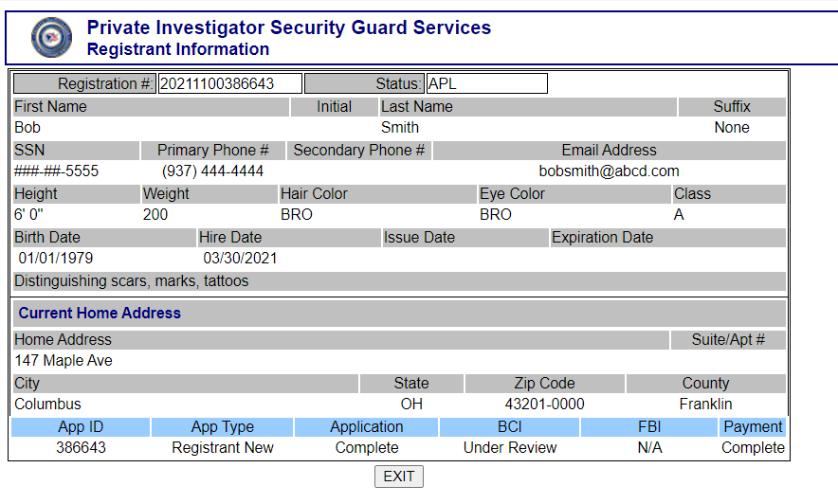
Task: Click the EXIT button
Action: (x=398, y=477)
